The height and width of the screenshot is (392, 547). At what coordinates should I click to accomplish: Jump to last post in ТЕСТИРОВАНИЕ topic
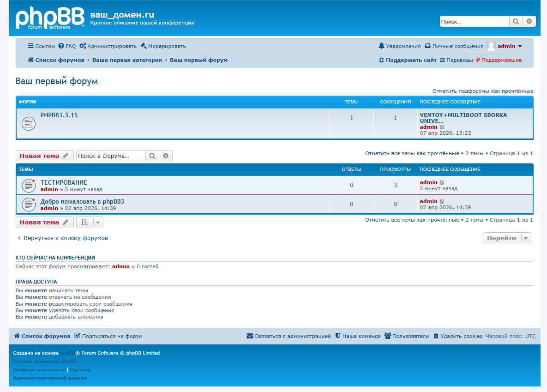tap(442, 182)
